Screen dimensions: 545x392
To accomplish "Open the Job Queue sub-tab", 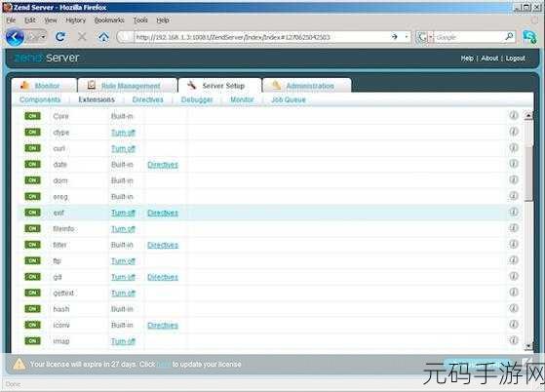I will pos(289,99).
